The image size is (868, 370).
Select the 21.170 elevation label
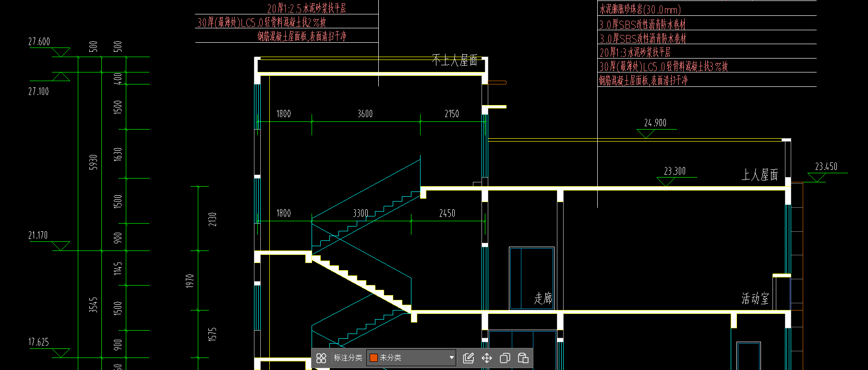(x=38, y=236)
